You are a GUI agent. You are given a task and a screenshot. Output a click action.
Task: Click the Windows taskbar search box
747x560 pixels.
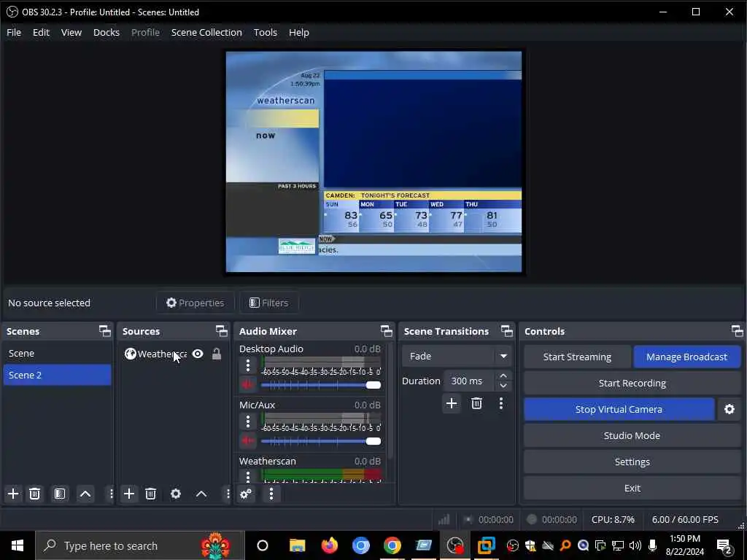coord(139,545)
